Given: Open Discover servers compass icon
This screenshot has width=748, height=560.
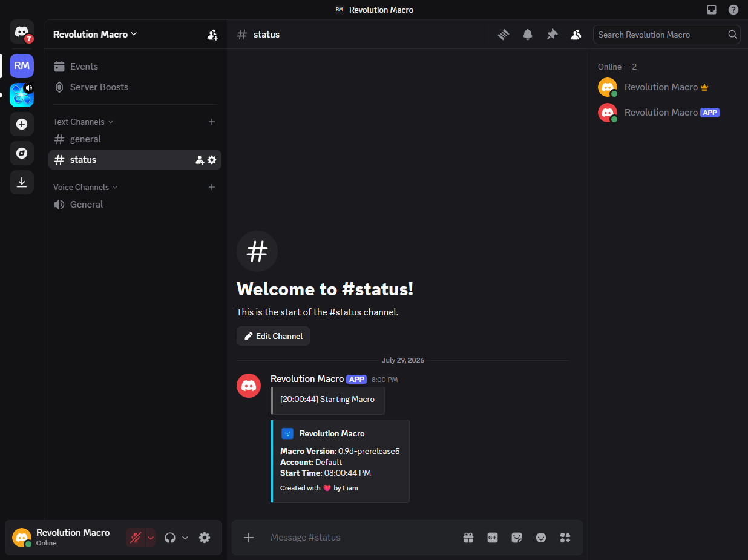Looking at the screenshot, I should click(22, 153).
